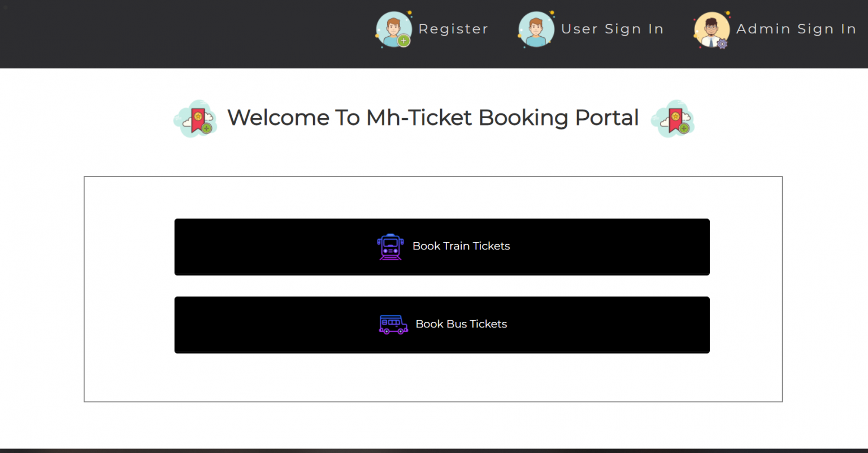
Task: Click the User Sign In avatar icon
Action: (536, 29)
